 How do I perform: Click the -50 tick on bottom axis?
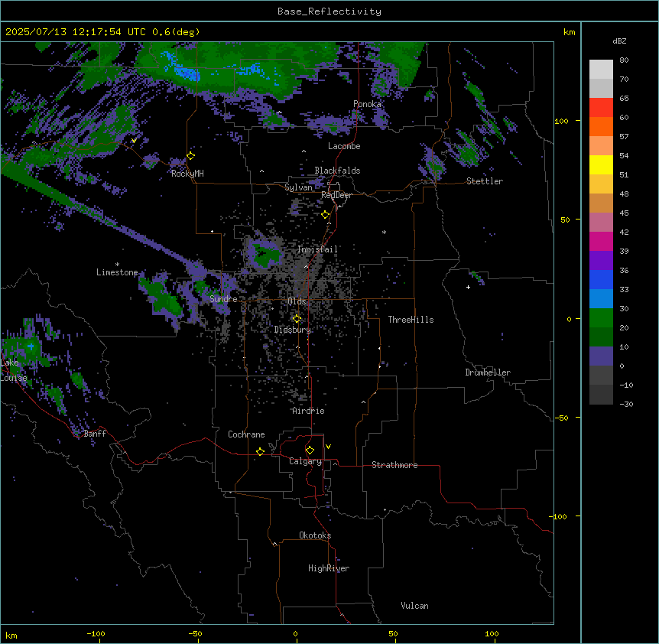tap(195, 633)
